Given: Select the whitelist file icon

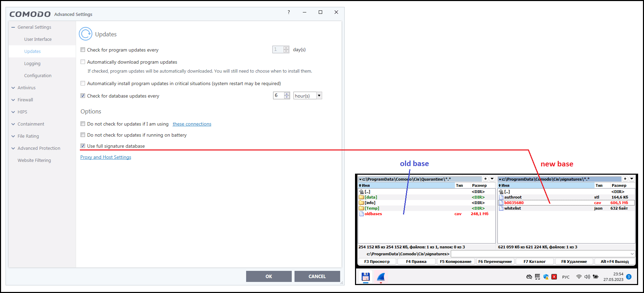Looking at the screenshot, I should [x=501, y=208].
